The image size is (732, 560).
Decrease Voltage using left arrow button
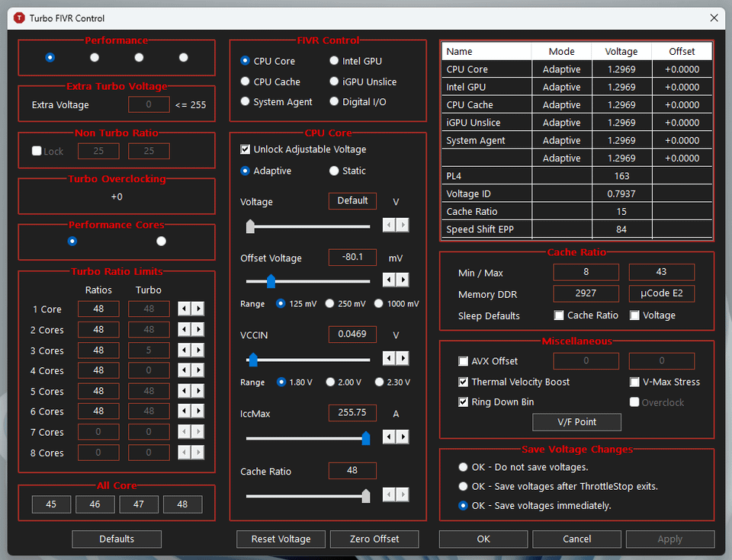pos(389,225)
